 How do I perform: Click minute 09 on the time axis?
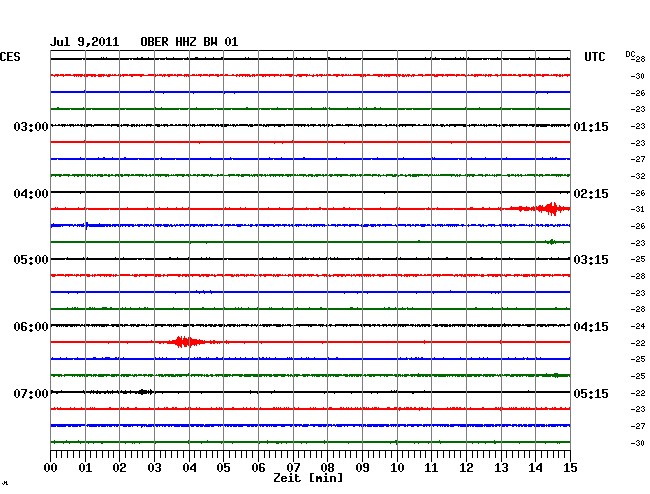click(x=362, y=468)
